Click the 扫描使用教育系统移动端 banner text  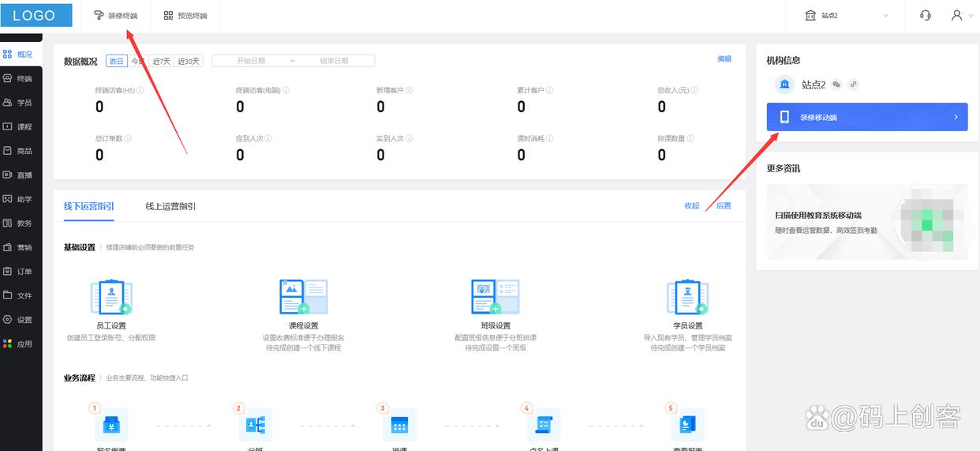point(818,215)
